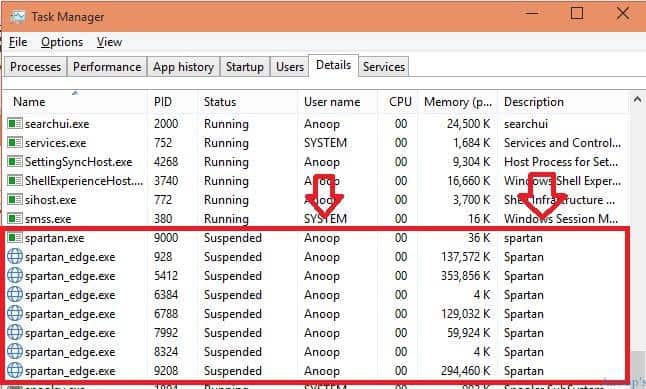Click PID cell 2000

tap(166, 124)
